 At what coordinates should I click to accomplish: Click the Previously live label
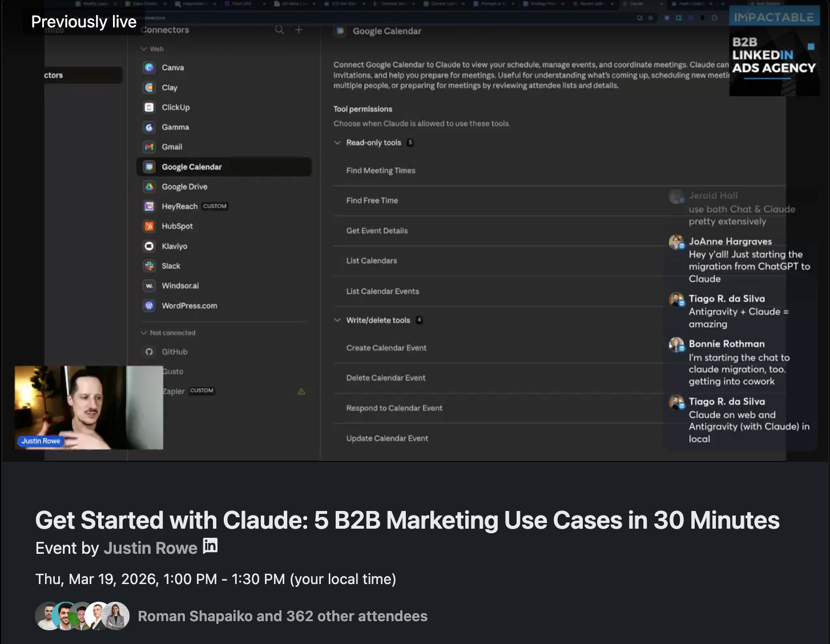tap(84, 22)
